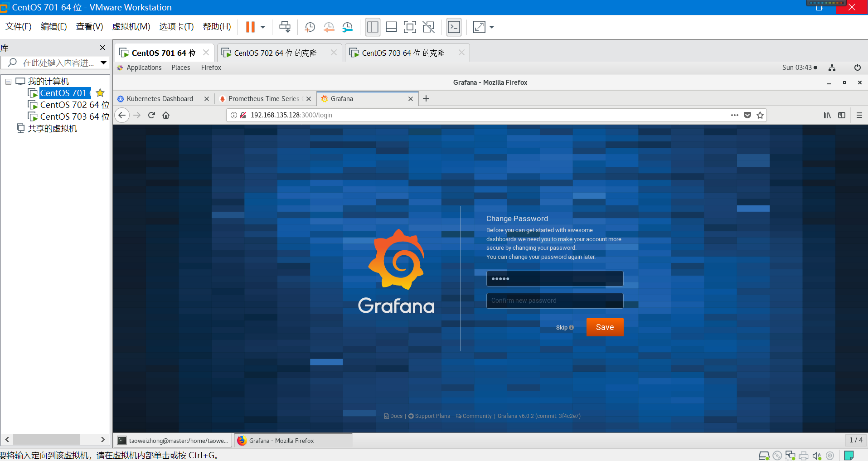Open a new Firefox tab
Viewport: 868px width, 461px height.
pos(426,98)
